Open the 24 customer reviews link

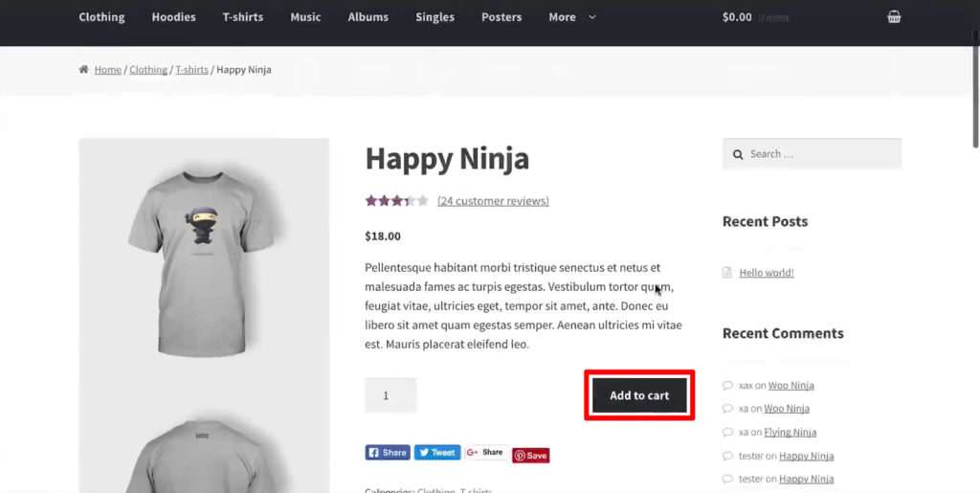pyautogui.click(x=493, y=201)
